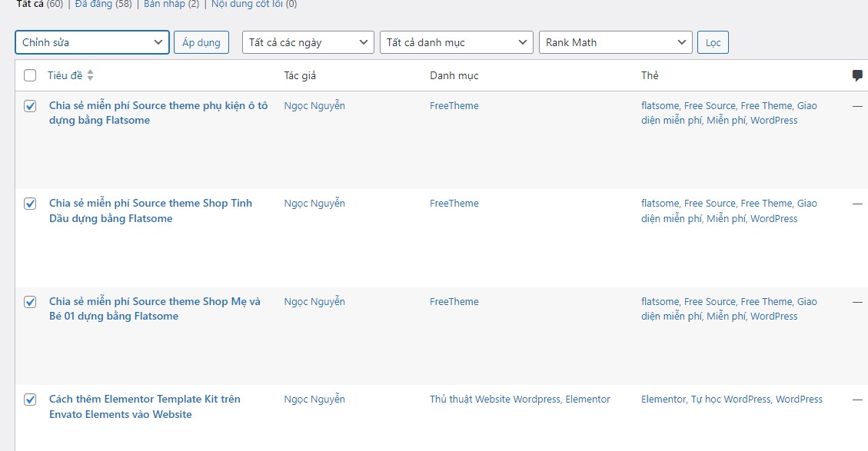Image resolution: width=868 pixels, height=451 pixels.
Task: Uncheck the Shop Tinh Dầu post checkbox
Action: click(x=30, y=204)
